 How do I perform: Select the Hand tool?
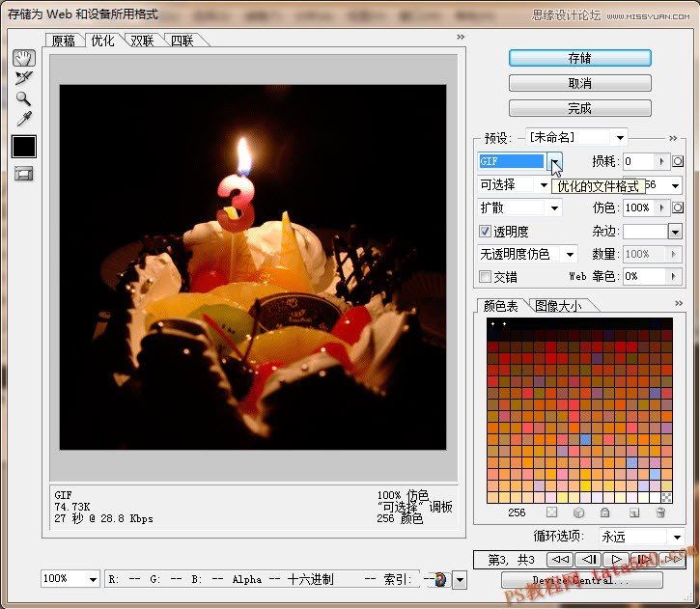click(x=23, y=58)
